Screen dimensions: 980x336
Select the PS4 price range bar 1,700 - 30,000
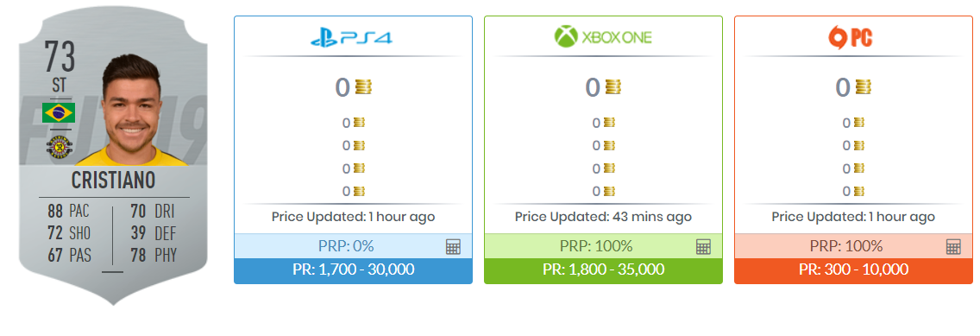tap(353, 270)
